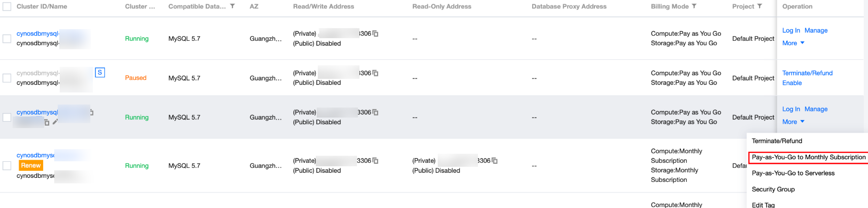Click the orange Renew button
The width and height of the screenshot is (868, 208).
point(31,165)
